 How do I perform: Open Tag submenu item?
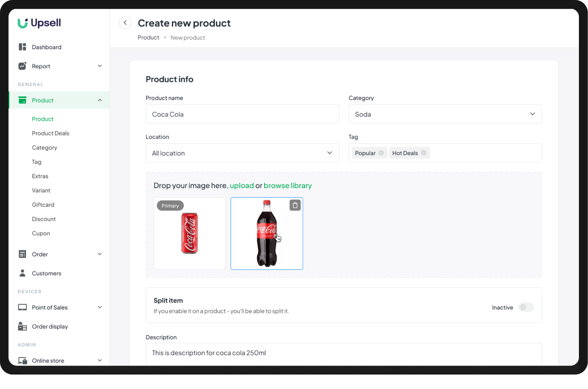tap(36, 162)
